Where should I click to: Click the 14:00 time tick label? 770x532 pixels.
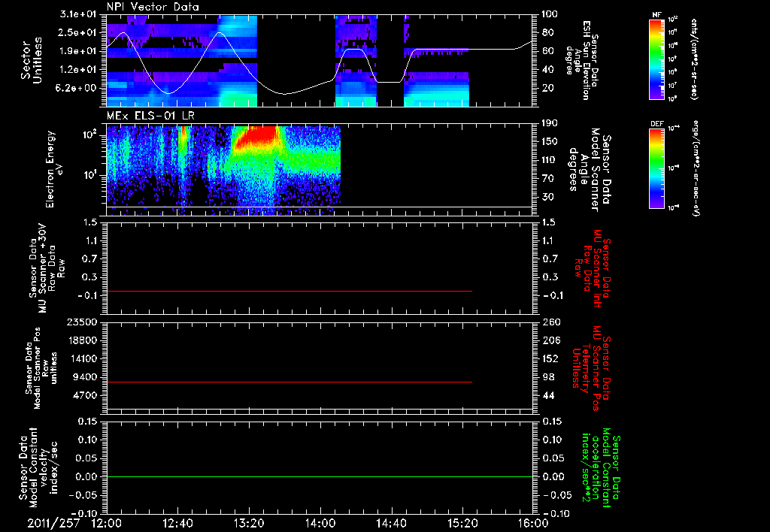(x=320, y=523)
